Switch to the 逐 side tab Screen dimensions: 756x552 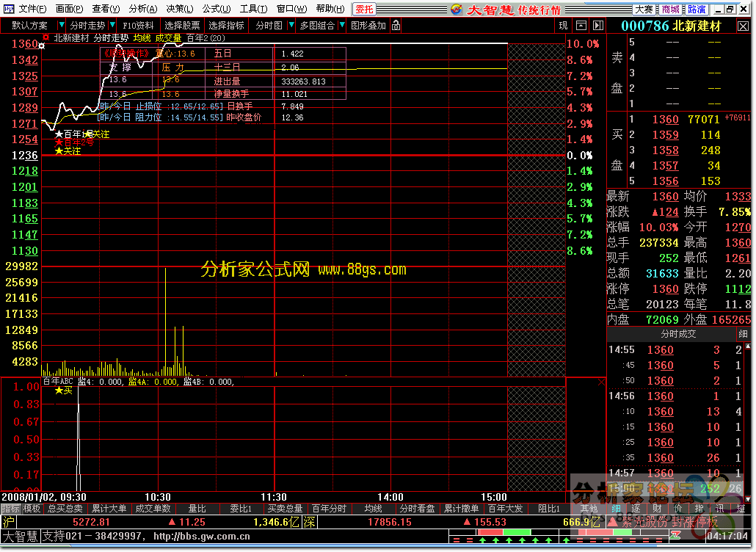(x=636, y=509)
